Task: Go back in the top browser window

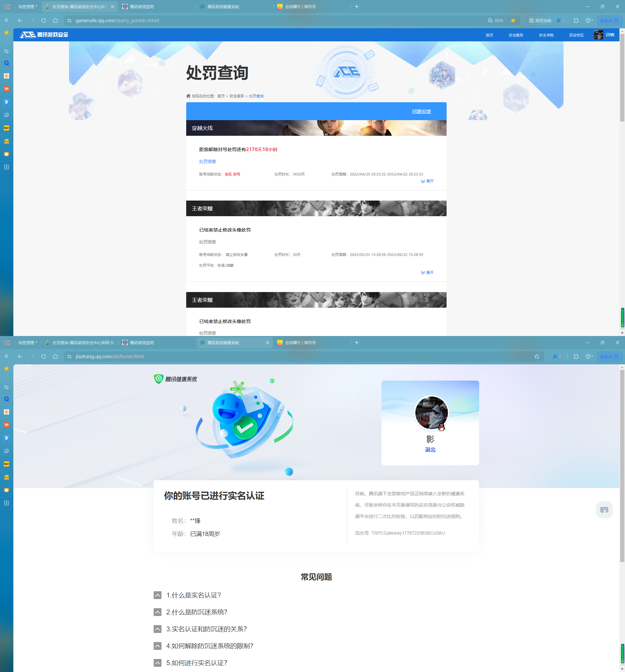Action: (x=20, y=20)
